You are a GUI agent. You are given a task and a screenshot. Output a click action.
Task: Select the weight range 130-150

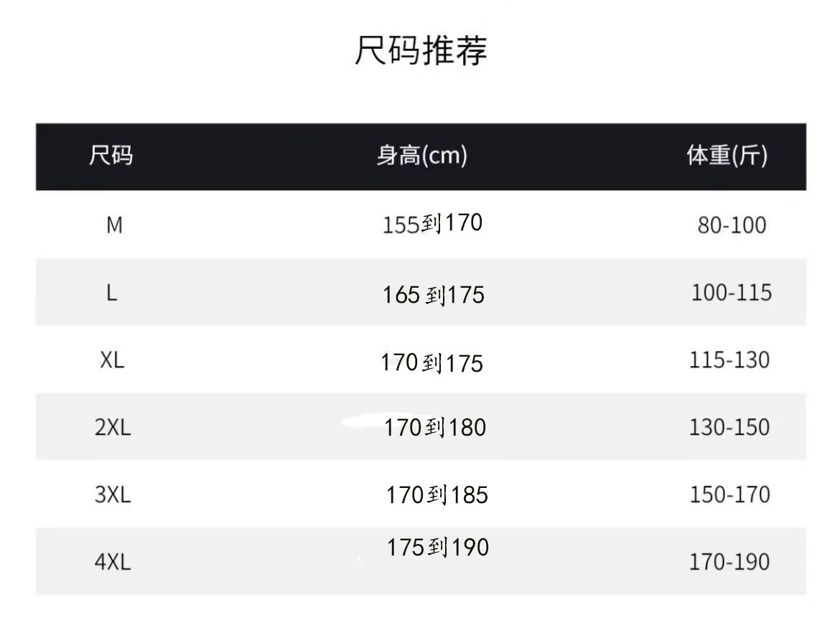(x=729, y=428)
